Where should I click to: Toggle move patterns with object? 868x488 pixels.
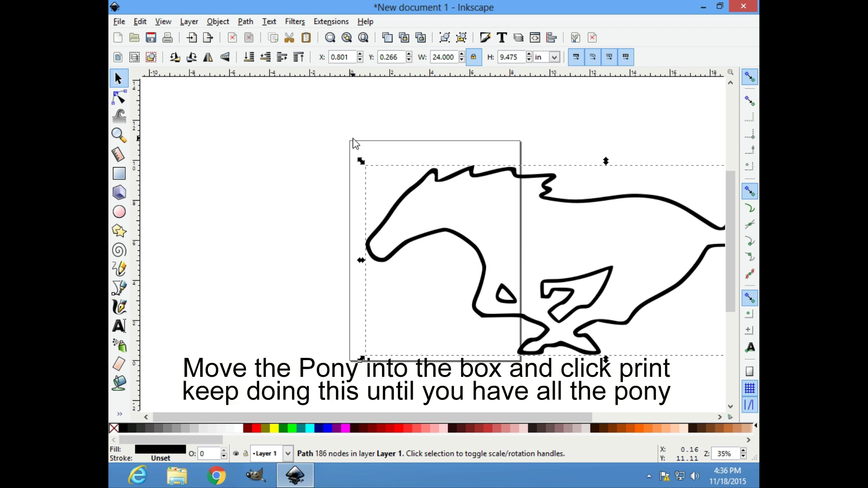click(x=626, y=57)
